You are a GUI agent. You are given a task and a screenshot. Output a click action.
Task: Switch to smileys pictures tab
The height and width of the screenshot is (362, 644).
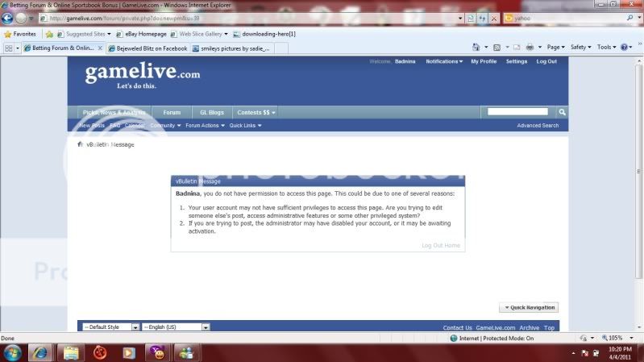click(231, 48)
